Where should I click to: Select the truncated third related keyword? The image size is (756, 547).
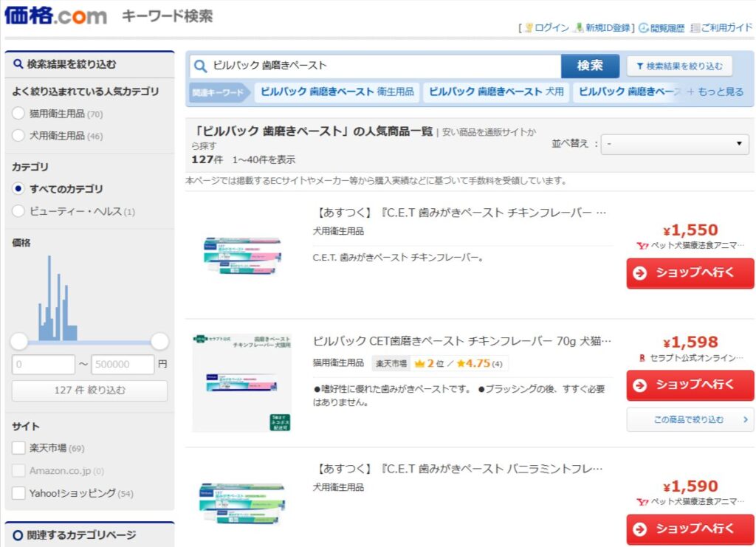[x=628, y=92]
